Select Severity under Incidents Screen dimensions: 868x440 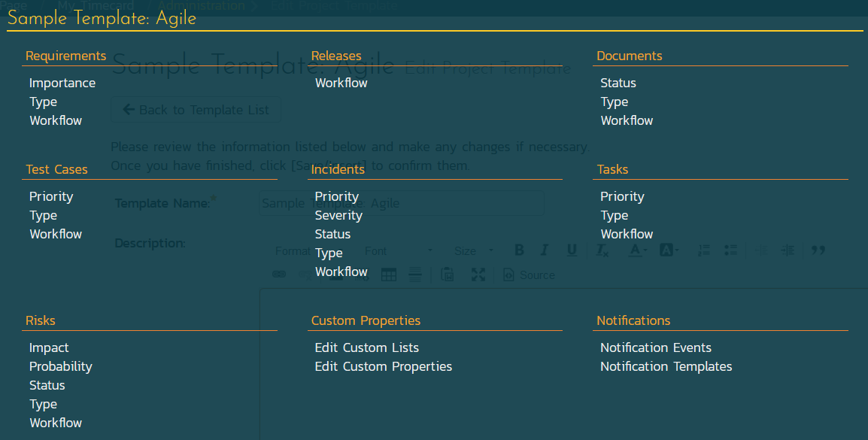pos(338,215)
